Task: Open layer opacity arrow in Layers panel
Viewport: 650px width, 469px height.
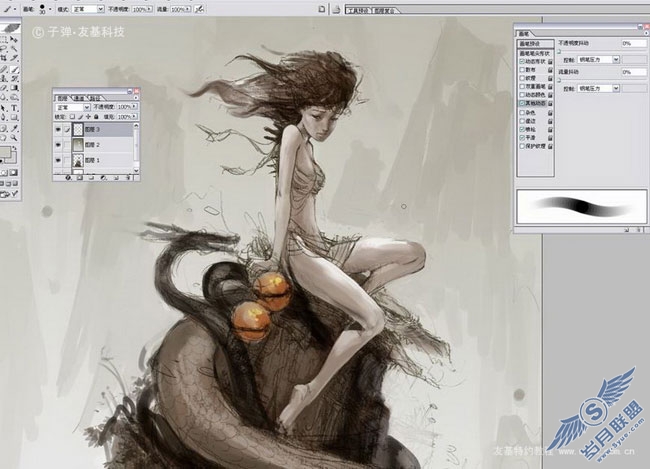Action: [134, 106]
